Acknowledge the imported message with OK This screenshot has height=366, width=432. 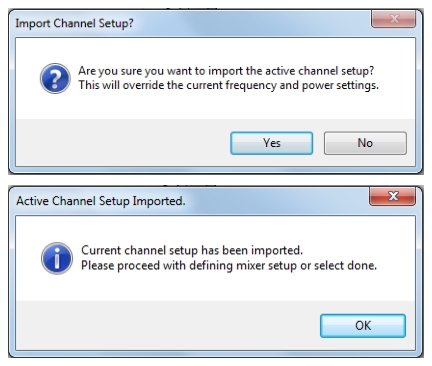[x=363, y=326]
